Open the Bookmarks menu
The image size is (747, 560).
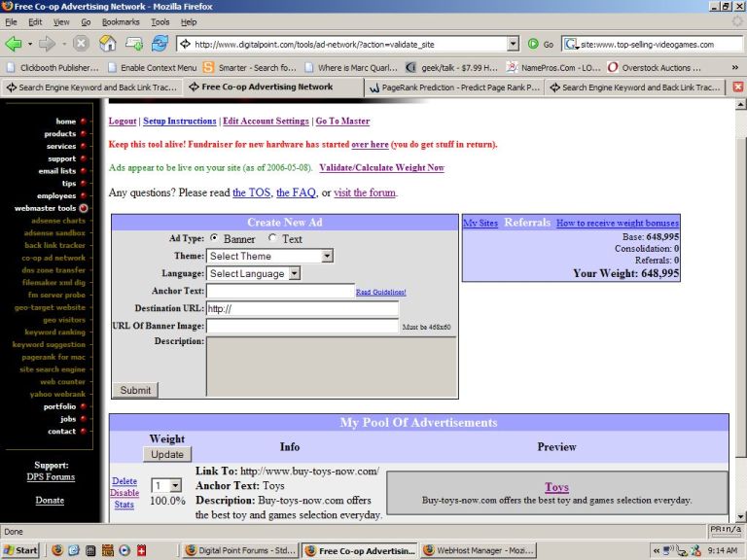tap(121, 22)
